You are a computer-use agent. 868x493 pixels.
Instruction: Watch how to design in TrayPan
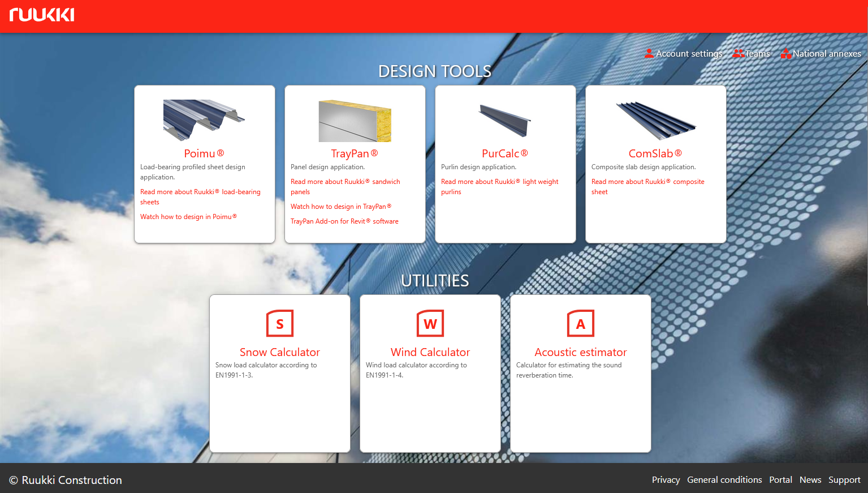click(340, 207)
